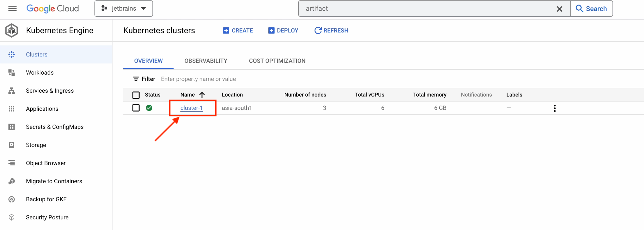Click the Backup for GKE icon
The height and width of the screenshot is (230, 644).
click(11, 199)
